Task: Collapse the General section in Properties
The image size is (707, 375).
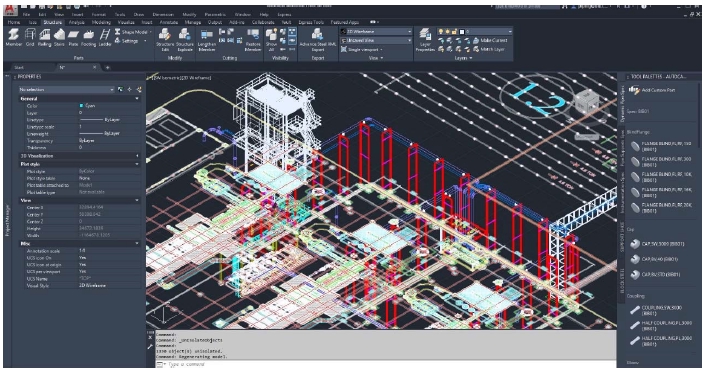Action: pyautogui.click(x=137, y=98)
